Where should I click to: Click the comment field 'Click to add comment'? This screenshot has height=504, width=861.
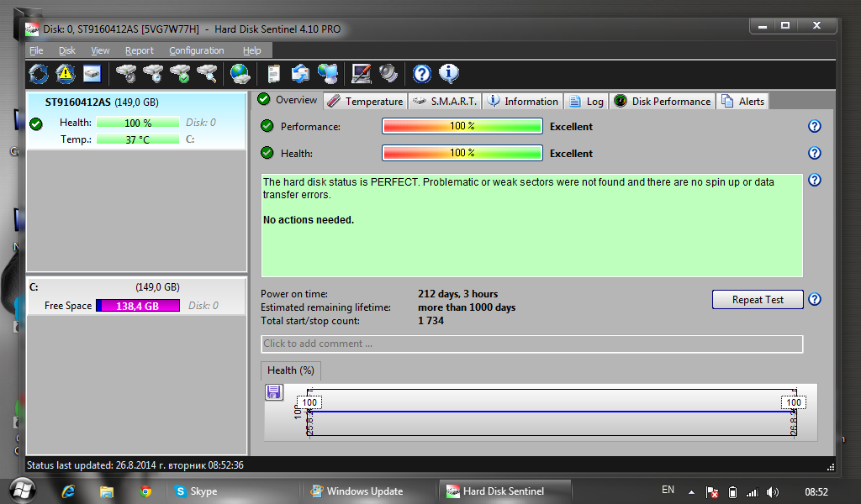click(531, 344)
